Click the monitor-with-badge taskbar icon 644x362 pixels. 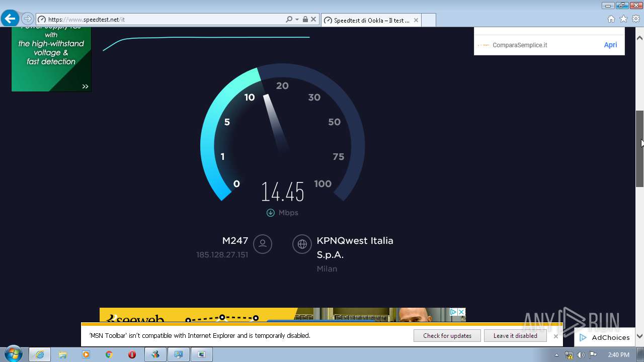[179, 354]
